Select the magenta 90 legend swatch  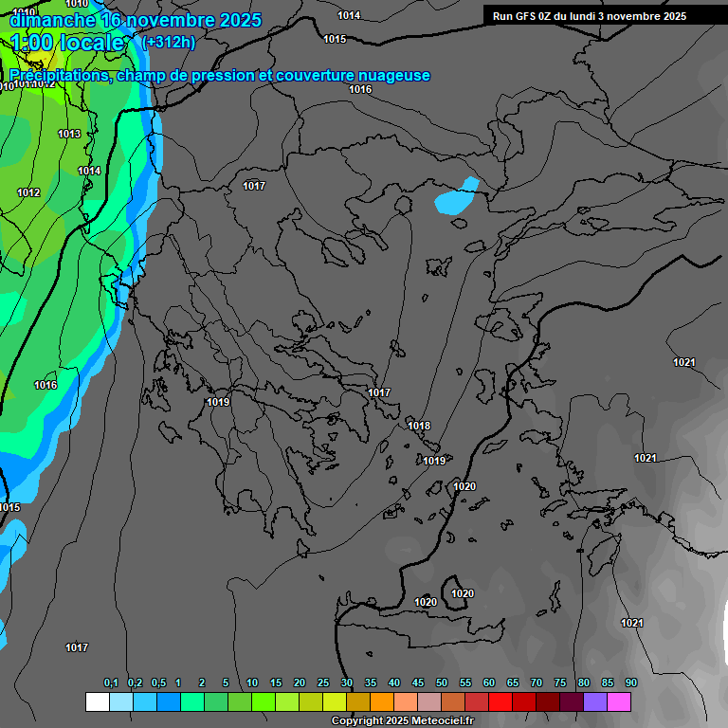click(x=619, y=701)
